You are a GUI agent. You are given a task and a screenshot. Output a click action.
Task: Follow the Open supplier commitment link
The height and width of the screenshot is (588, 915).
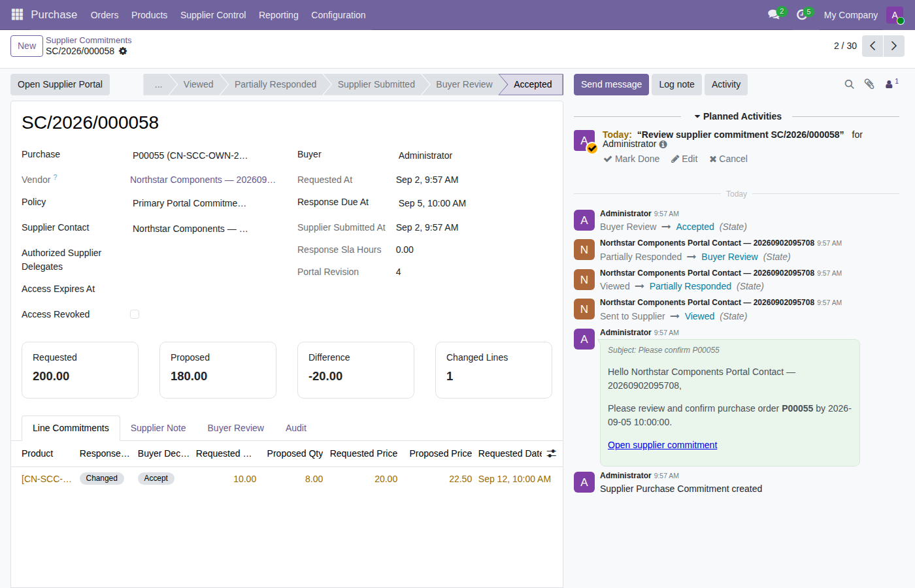coord(662,445)
